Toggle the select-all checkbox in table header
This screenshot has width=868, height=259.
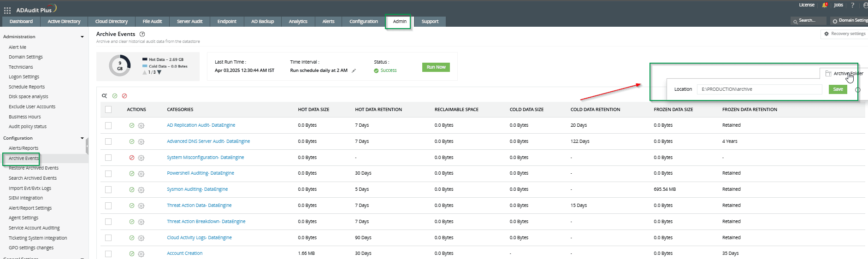coord(108,110)
